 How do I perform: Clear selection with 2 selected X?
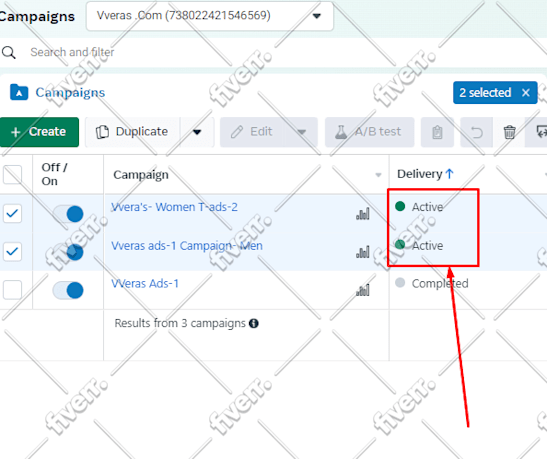coord(526,93)
